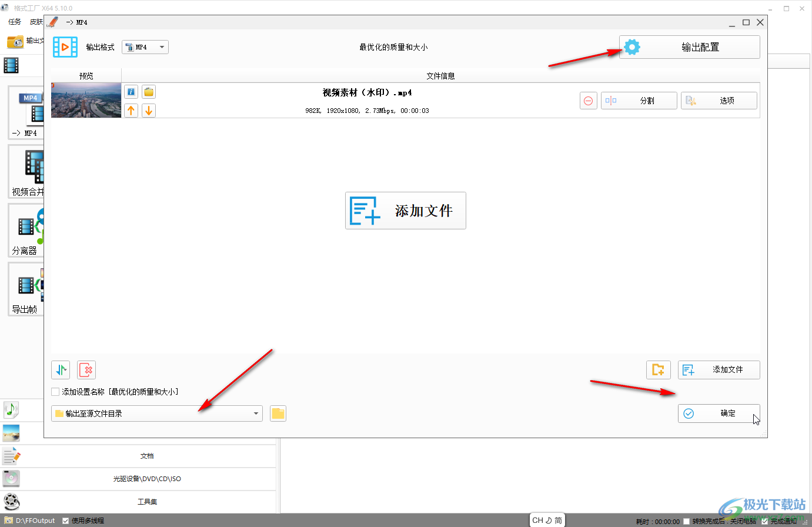Viewport: 812px width, 527px height.
Task: Move the video file down in list
Action: [x=149, y=110]
